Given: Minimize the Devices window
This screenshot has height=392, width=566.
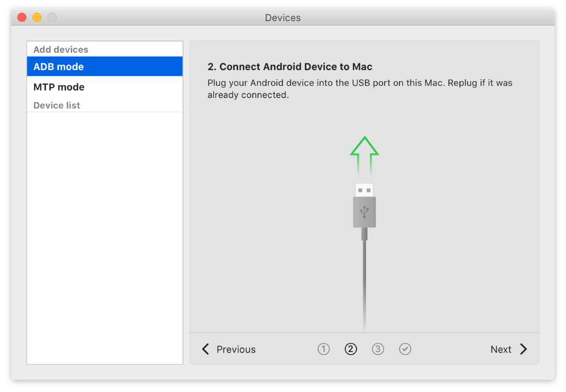Looking at the screenshot, I should 37,17.
